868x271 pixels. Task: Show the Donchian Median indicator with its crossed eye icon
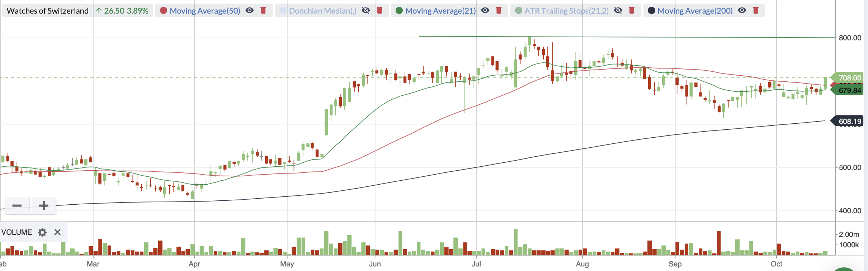pyautogui.click(x=365, y=10)
